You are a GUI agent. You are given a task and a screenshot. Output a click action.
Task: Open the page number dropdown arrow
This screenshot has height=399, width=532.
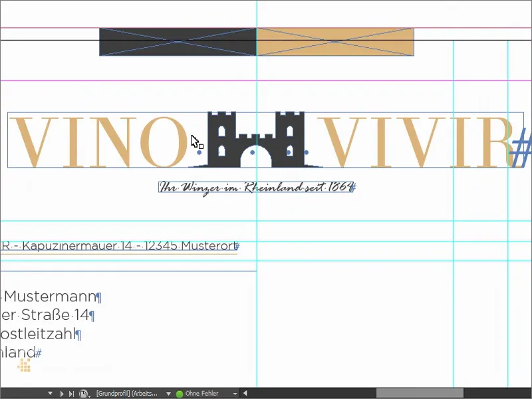51,394
